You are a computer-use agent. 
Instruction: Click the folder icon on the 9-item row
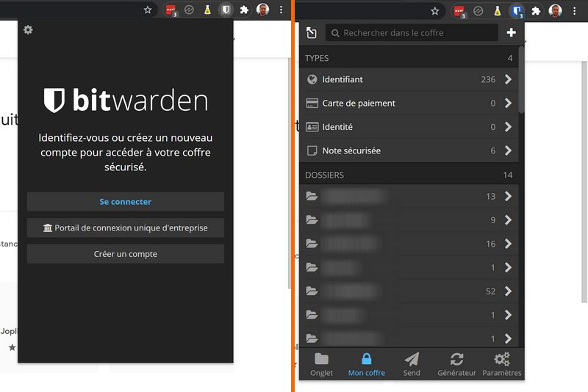pyautogui.click(x=312, y=219)
